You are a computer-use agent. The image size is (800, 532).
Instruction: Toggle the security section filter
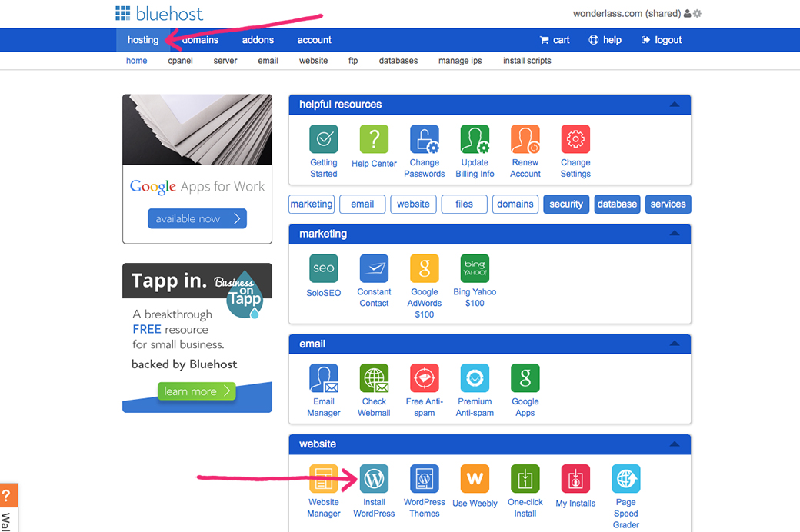(566, 204)
